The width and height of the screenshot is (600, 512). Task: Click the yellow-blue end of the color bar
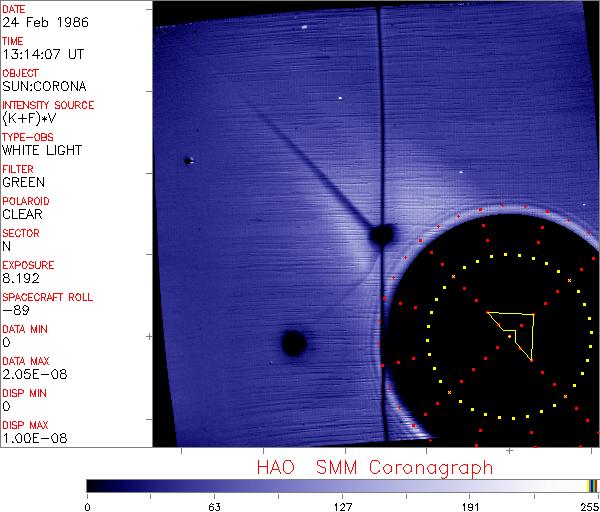pos(592,485)
